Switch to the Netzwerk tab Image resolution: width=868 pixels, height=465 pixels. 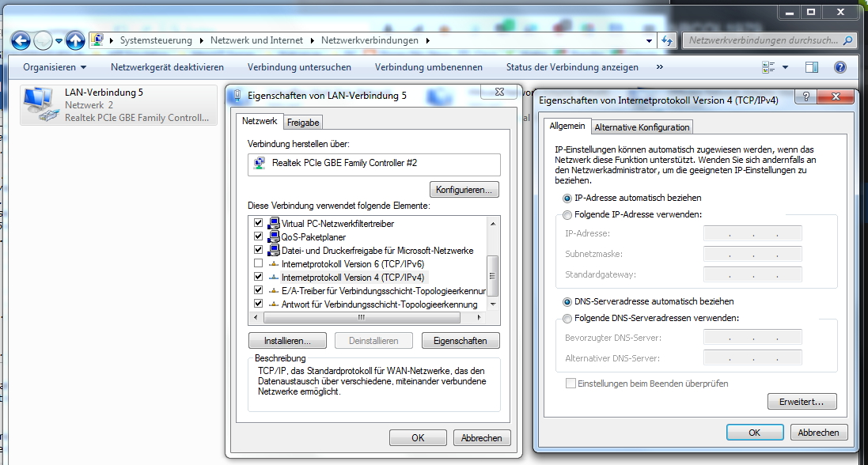click(260, 121)
